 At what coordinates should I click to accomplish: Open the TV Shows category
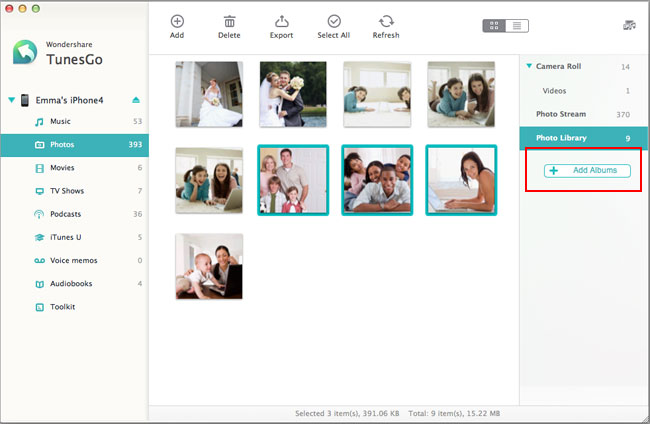pos(75,191)
